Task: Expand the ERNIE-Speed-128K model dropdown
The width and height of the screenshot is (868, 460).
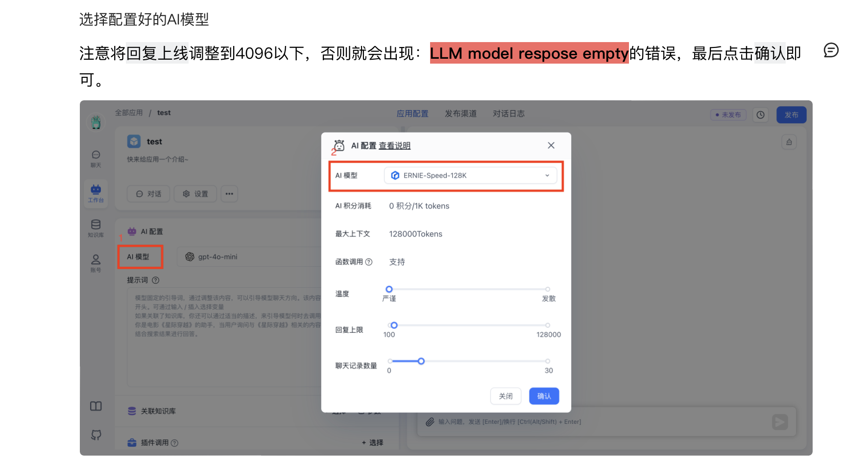Action: pyautogui.click(x=470, y=176)
